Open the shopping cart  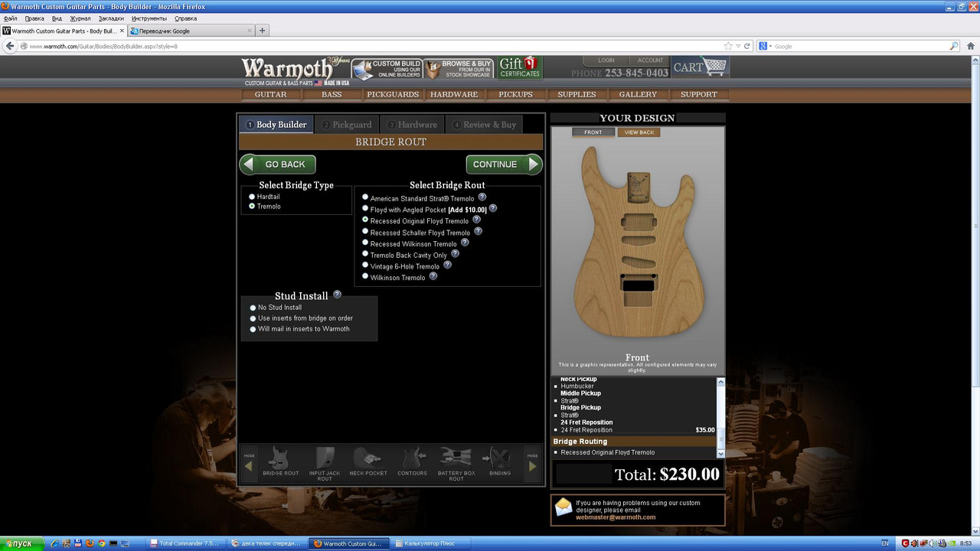(x=700, y=67)
